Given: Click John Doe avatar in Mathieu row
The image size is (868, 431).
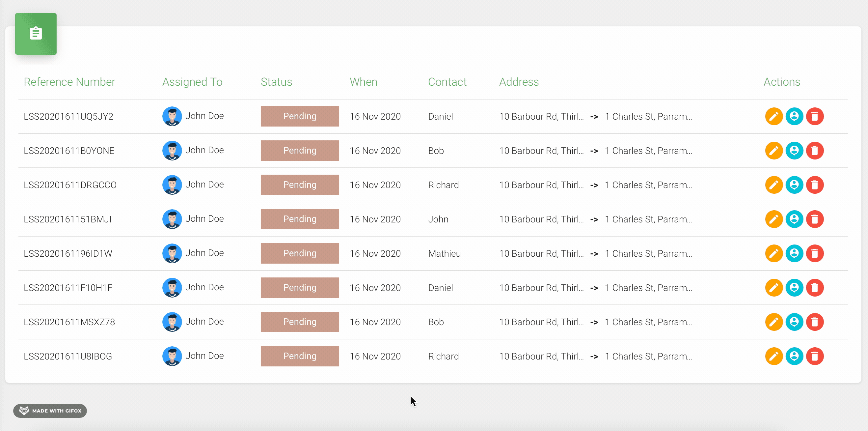Looking at the screenshot, I should click(x=172, y=253).
